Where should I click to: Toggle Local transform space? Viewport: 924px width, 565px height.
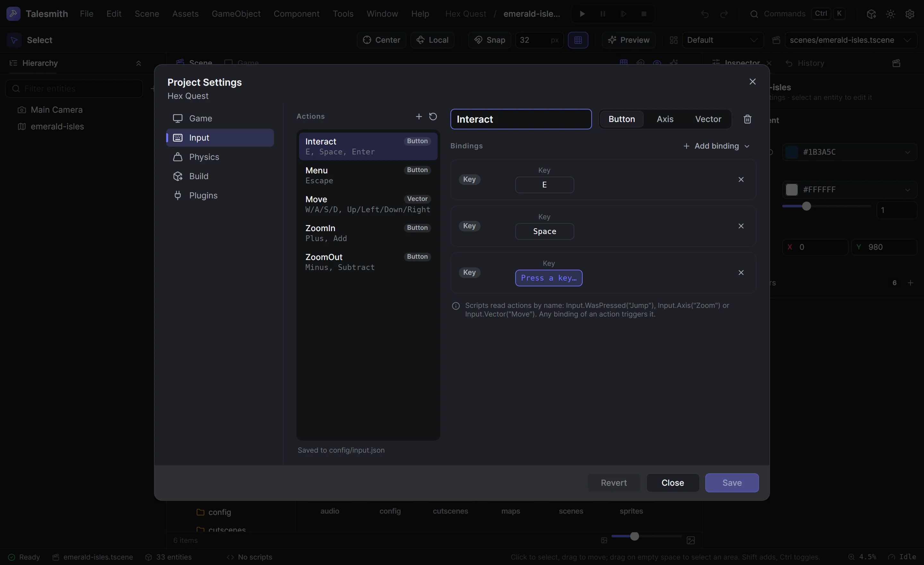(432, 40)
